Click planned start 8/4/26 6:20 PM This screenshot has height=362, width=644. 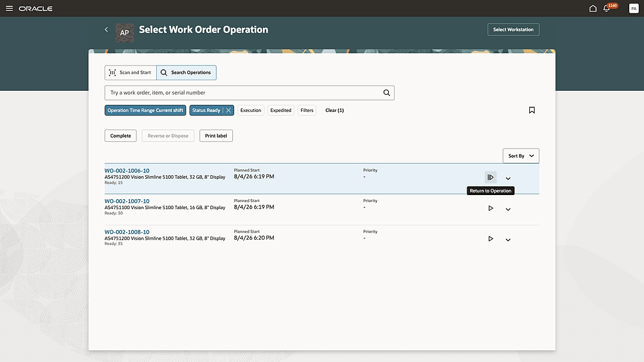(254, 238)
